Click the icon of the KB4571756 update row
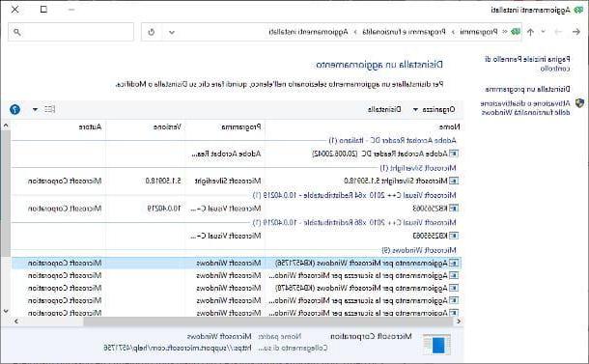Viewport: 589px width, 364px height. pos(454,263)
